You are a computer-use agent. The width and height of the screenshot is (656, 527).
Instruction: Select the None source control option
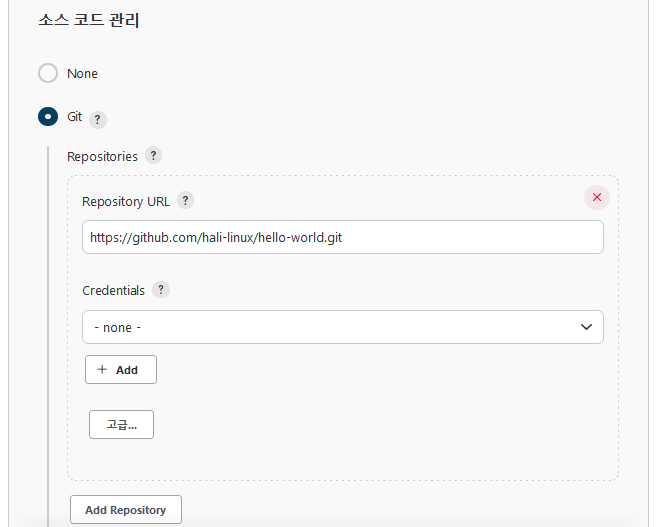click(48, 73)
